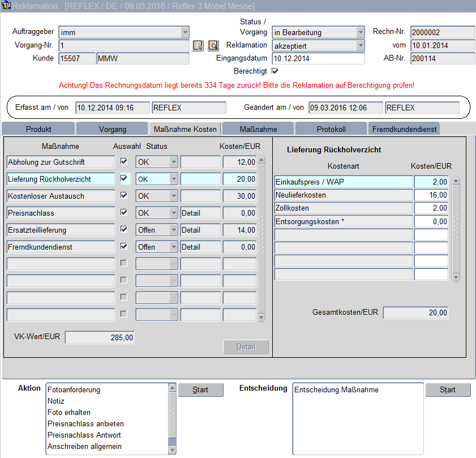Toggle the Auswahl checkbox for Fremdkundendienst

click(x=124, y=247)
